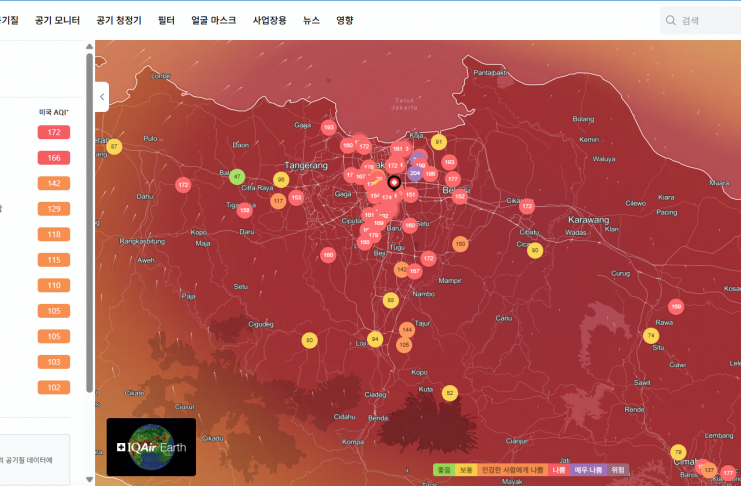Viewport: 741px width, 486px height.
Task: Click the 얼굴 마스크 link
Action: click(x=214, y=20)
